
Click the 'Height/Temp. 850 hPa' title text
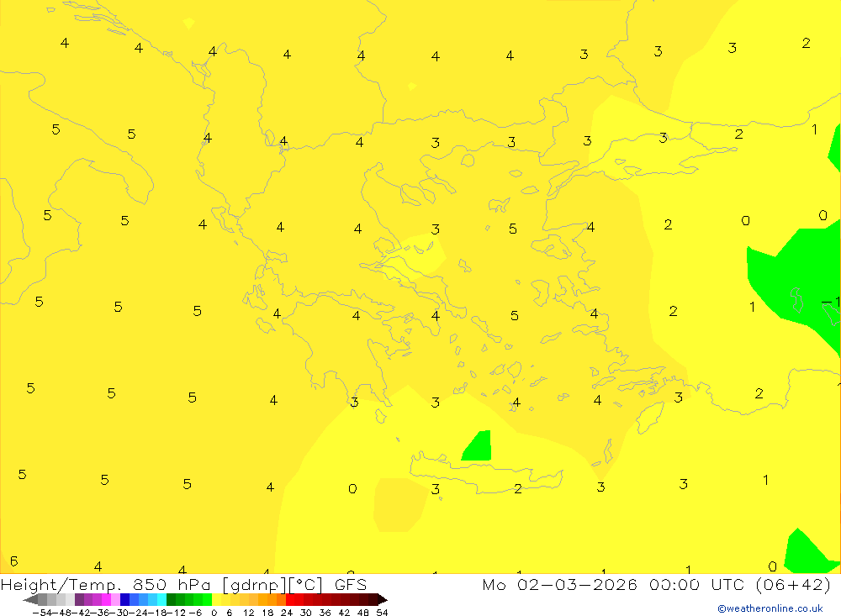(x=108, y=584)
